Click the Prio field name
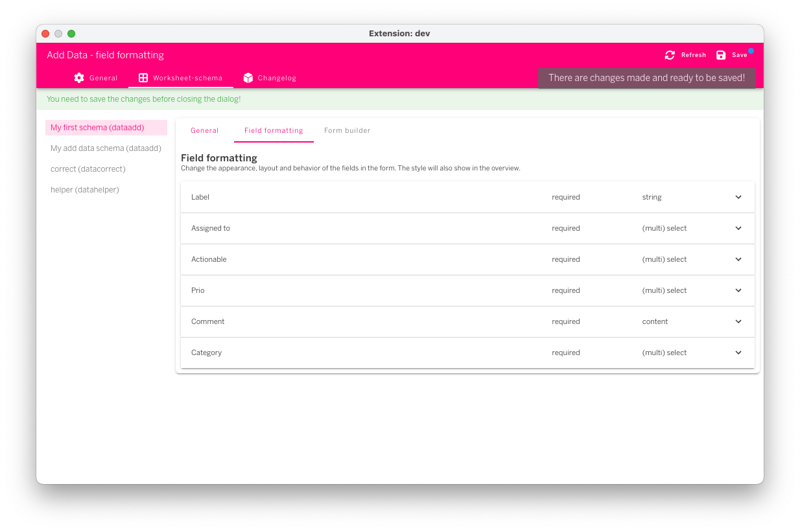 click(x=198, y=290)
